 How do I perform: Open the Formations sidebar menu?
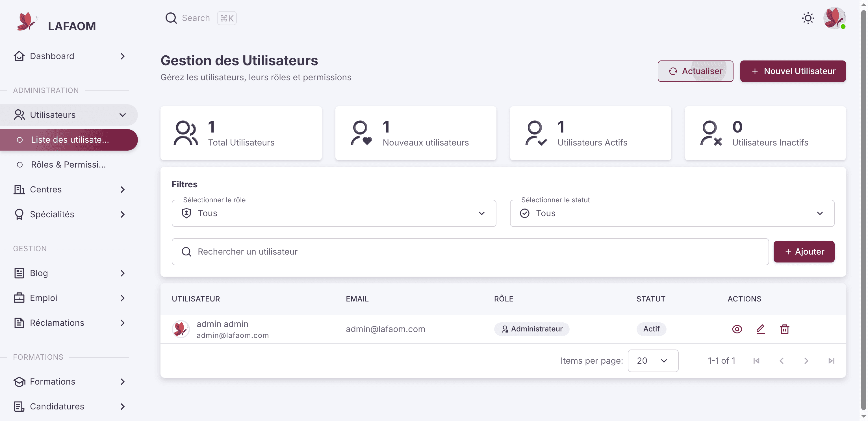[69, 381]
